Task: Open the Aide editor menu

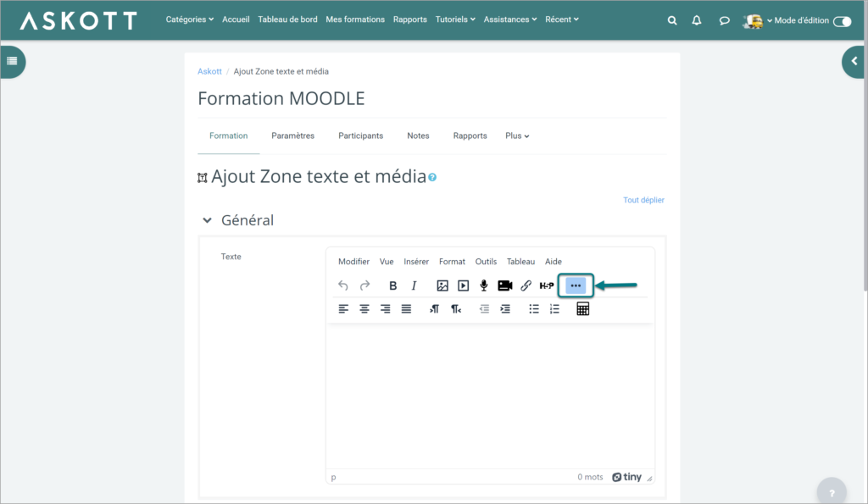Action: [x=554, y=262]
